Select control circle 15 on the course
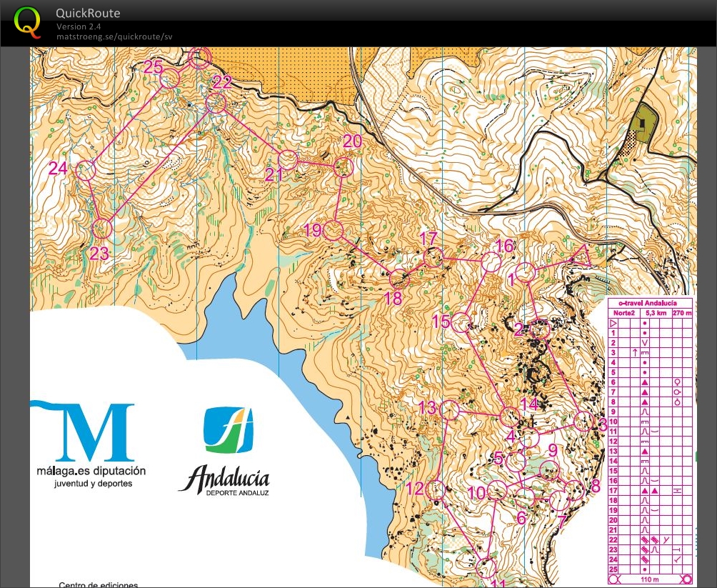Screen dimensions: 717x588 tap(461, 322)
